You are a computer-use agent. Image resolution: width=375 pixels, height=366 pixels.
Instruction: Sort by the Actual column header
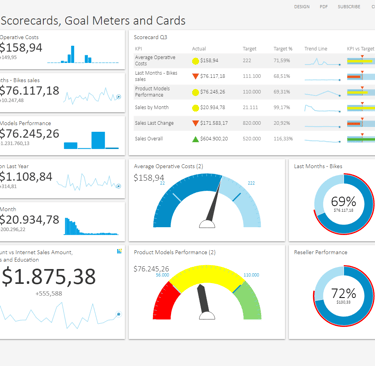click(199, 49)
